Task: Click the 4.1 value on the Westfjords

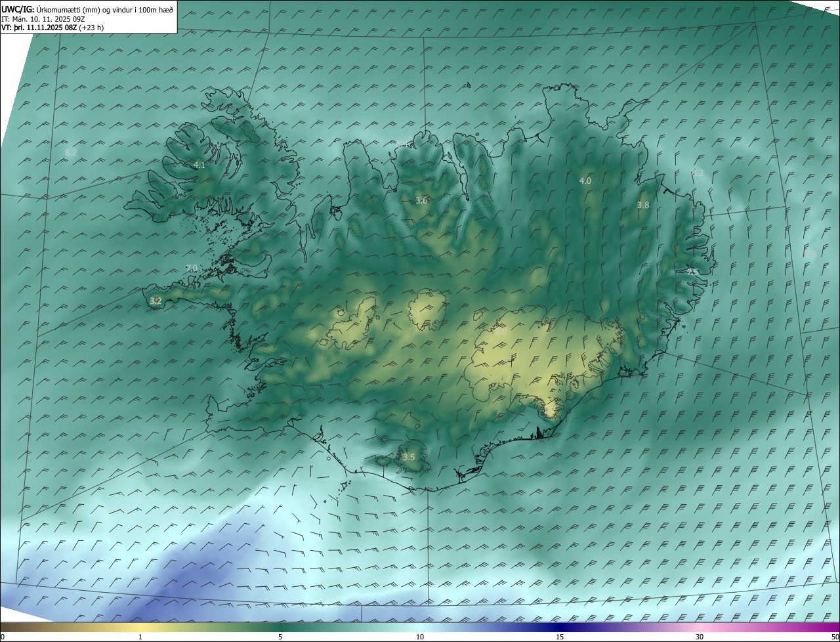Action: pos(199,165)
